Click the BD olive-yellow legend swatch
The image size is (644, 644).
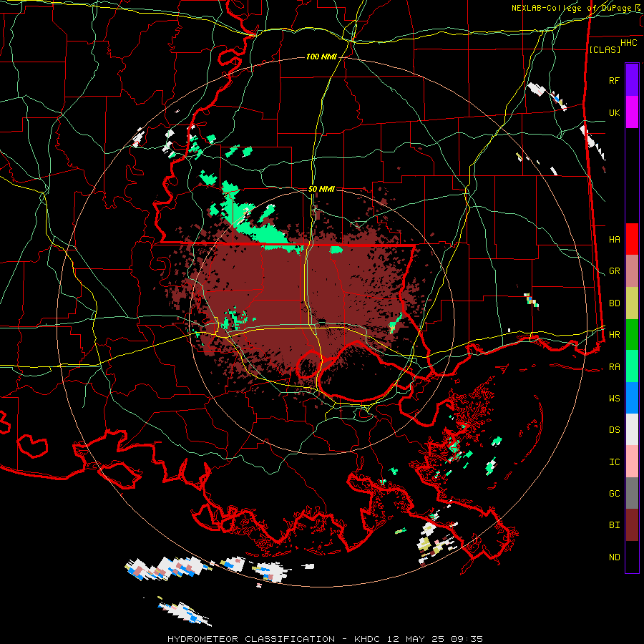pos(632,303)
